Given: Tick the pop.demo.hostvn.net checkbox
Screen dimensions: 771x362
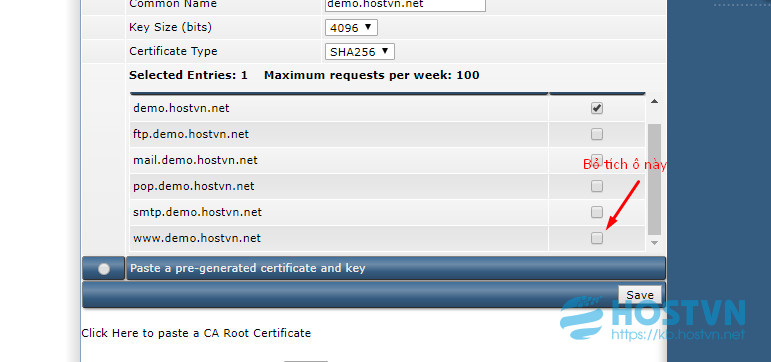Looking at the screenshot, I should tap(596, 186).
